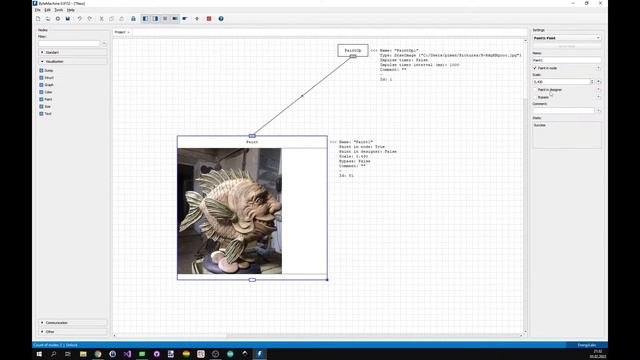Click the Scale value field
This screenshot has height=360, width=640.
[561, 82]
